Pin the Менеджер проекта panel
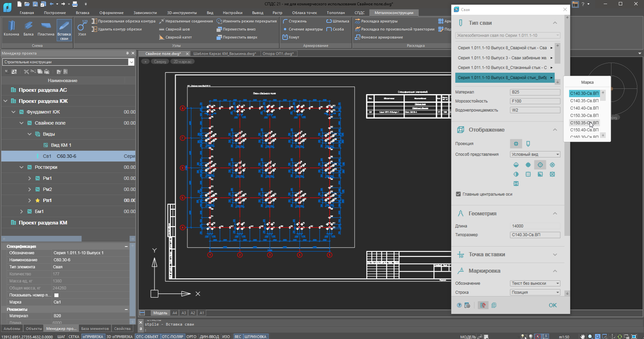Viewport: 644px width, 339px height. (x=127, y=53)
